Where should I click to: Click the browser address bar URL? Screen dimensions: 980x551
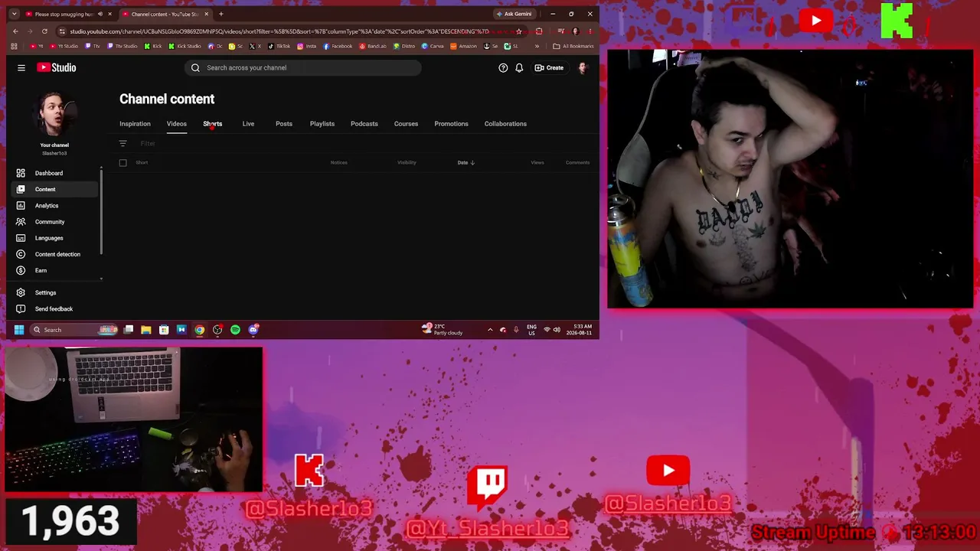tap(279, 31)
